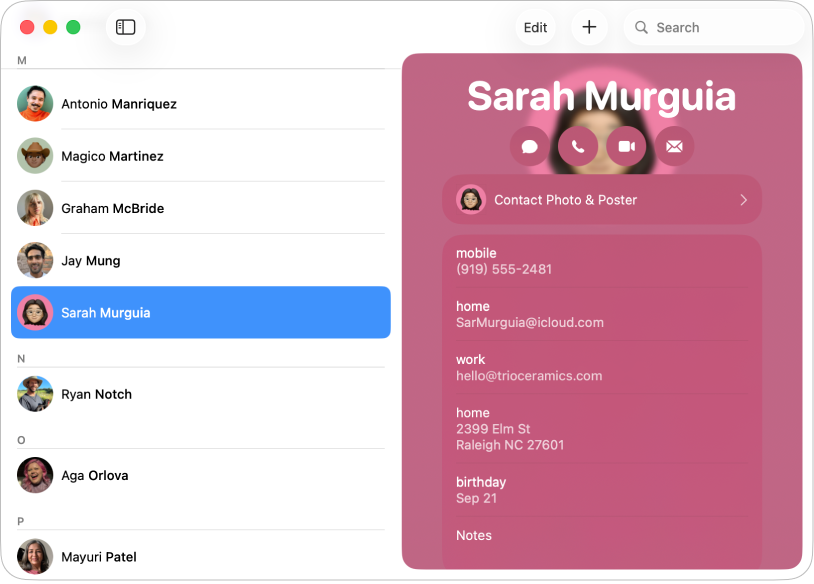814x584 pixels.
Task: Click Antonio Manriquez's profile picture
Action: tap(35, 103)
